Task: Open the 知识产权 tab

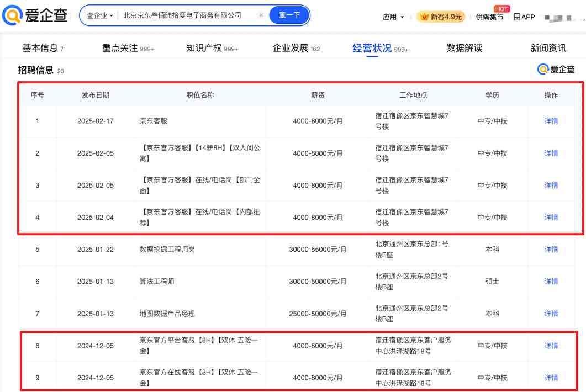Action: point(205,48)
